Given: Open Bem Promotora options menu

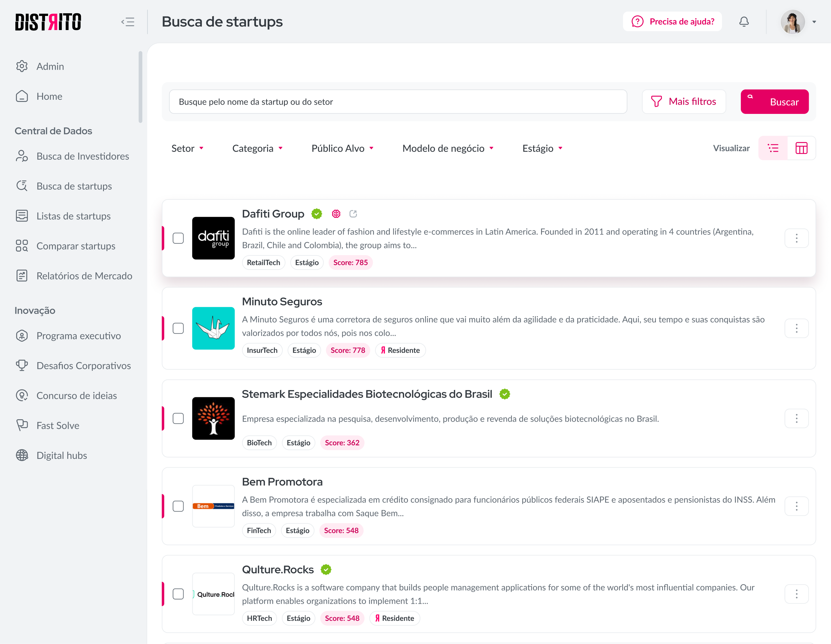Looking at the screenshot, I should coord(796,506).
